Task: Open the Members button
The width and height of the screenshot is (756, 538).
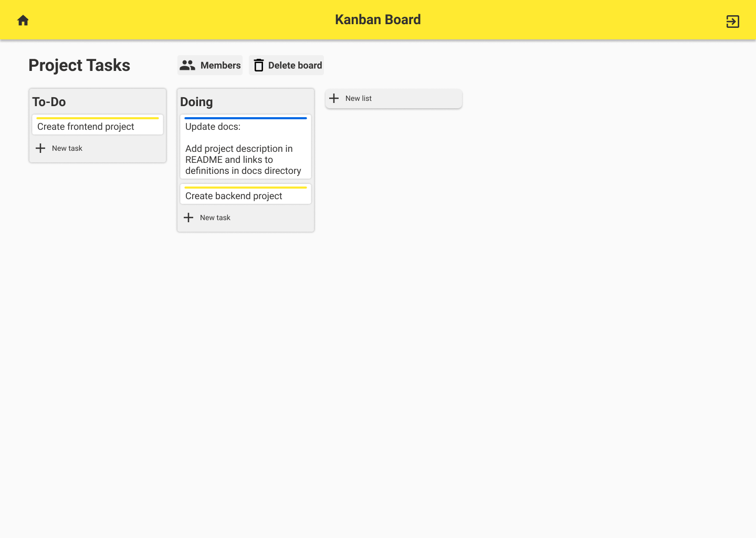Action: pos(210,65)
